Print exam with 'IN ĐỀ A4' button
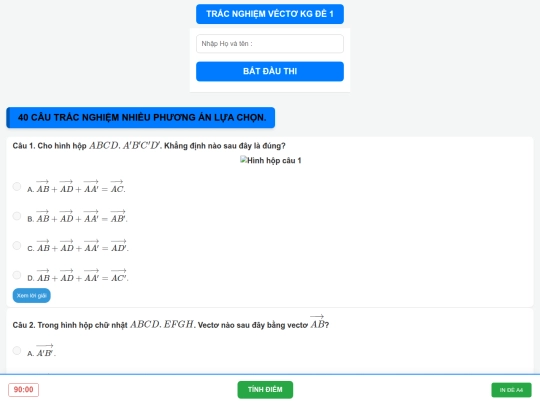This screenshot has width=540, height=405. click(x=511, y=390)
